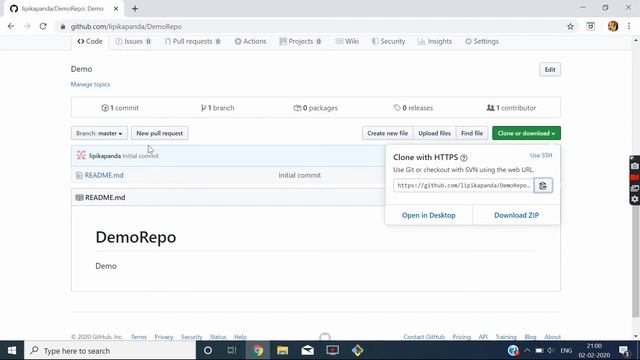Click the browser address bar
Screen dimensions: 640x360
tap(310, 27)
